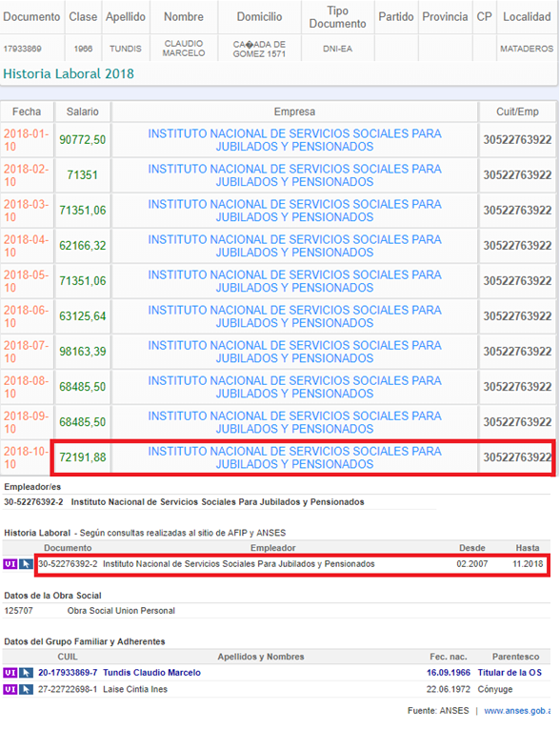This screenshot has height=730, width=560.
Task: Select the Salario column header
Action: coord(82,112)
